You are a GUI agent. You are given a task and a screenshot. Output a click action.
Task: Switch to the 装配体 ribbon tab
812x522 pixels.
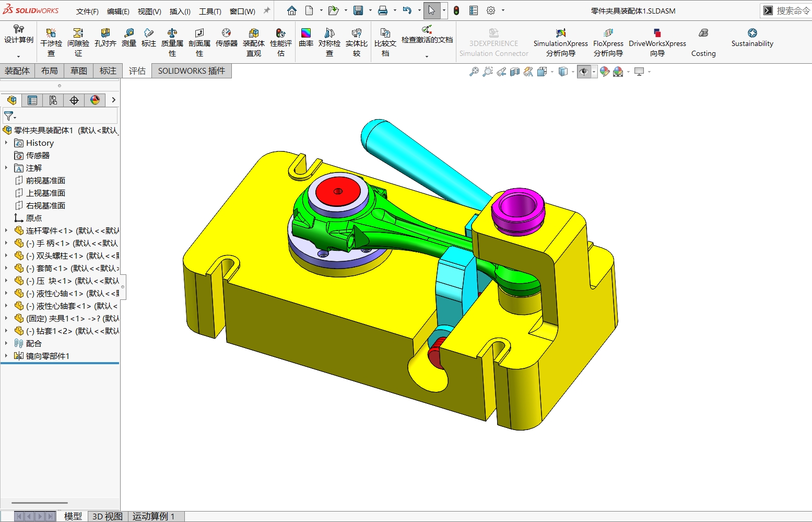pos(17,71)
